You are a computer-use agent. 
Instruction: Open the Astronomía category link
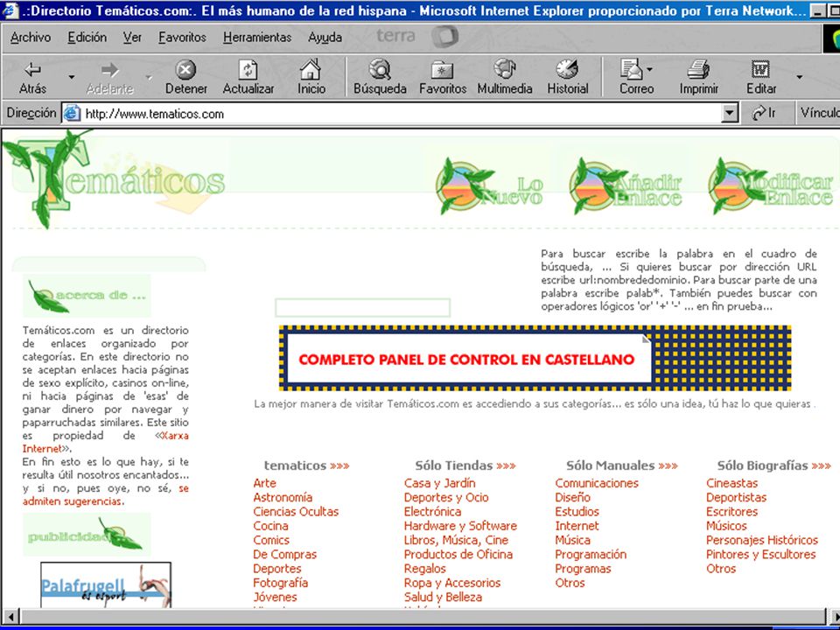pos(283,498)
